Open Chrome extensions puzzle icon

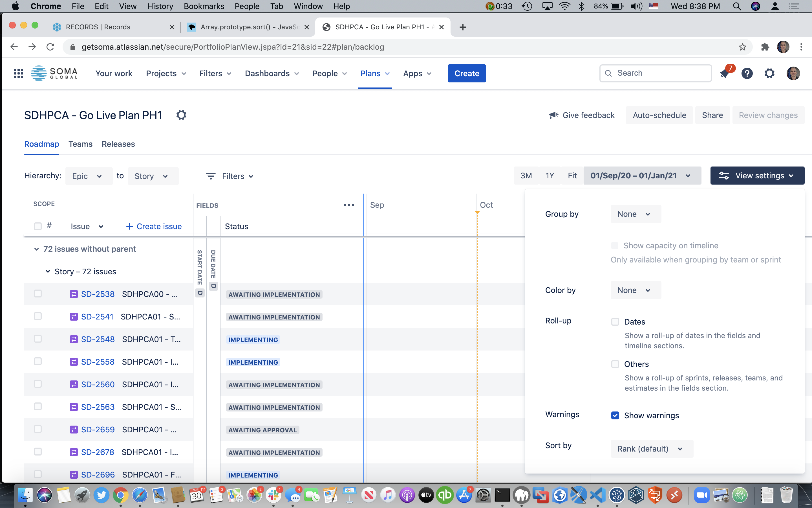pyautogui.click(x=765, y=47)
